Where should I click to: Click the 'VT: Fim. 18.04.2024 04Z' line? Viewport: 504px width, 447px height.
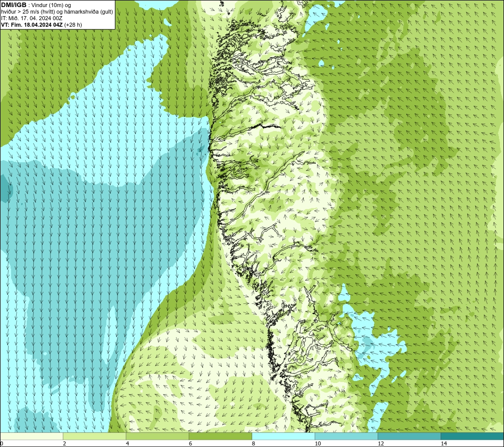click(32, 25)
